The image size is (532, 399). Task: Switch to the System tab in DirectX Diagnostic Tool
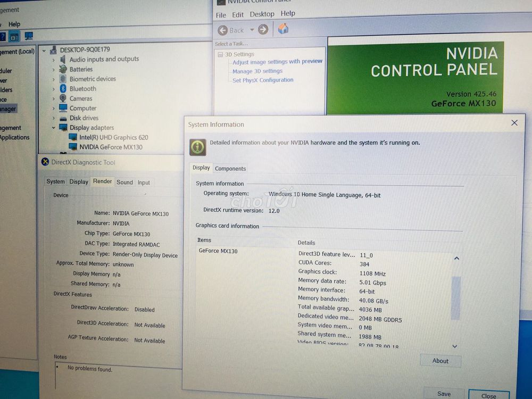pyautogui.click(x=56, y=181)
